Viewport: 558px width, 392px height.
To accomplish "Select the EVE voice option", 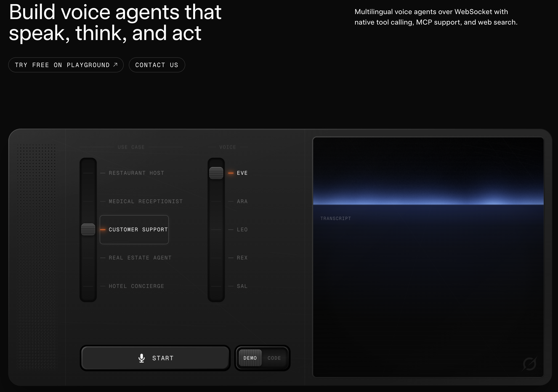I will click(242, 173).
